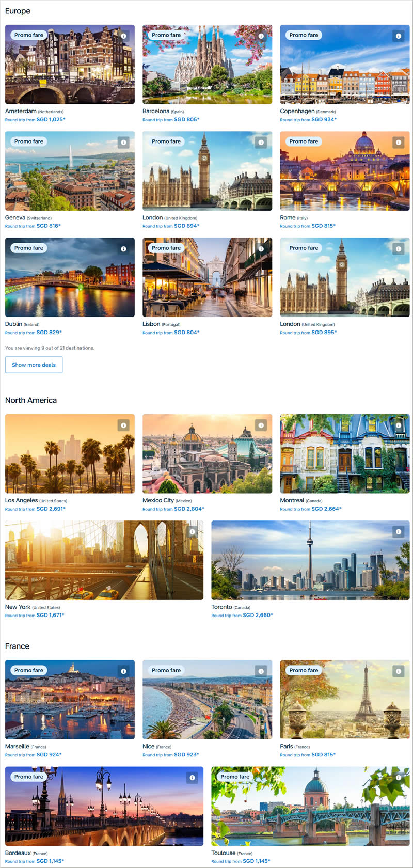
Task: Click info icon on Toronto card
Action: tap(399, 532)
